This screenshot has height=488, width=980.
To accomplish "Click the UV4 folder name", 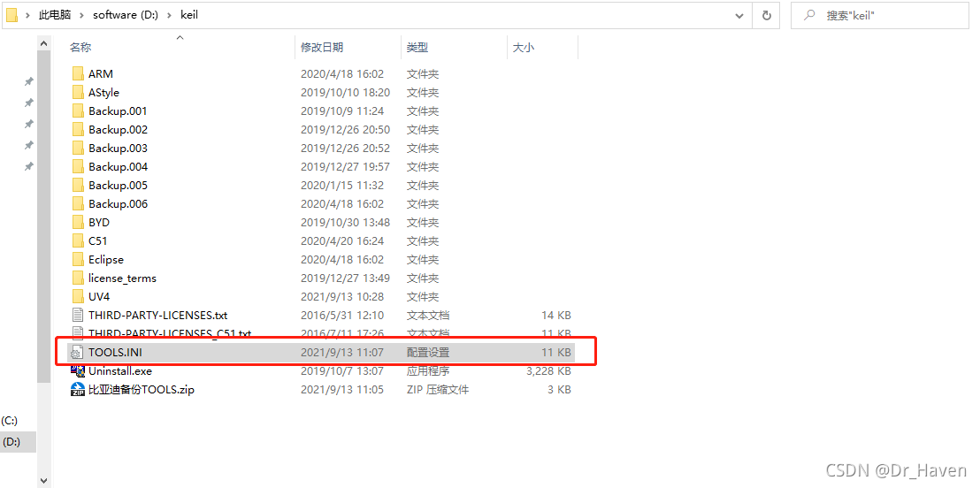I will pos(99,297).
